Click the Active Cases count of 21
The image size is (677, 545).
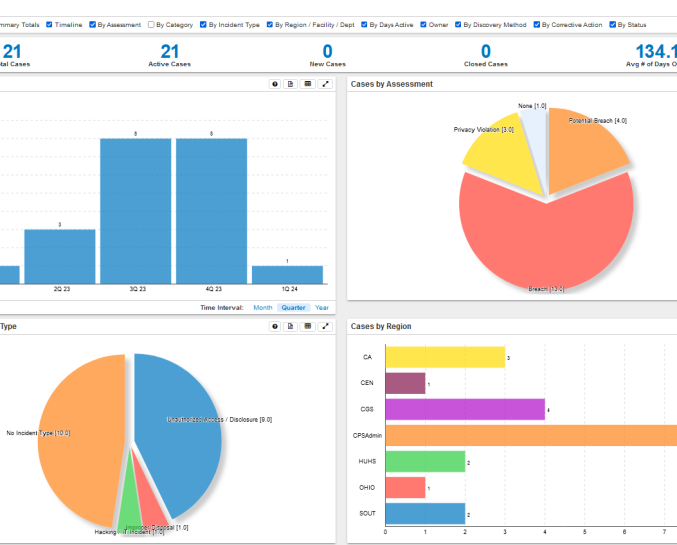(x=170, y=52)
